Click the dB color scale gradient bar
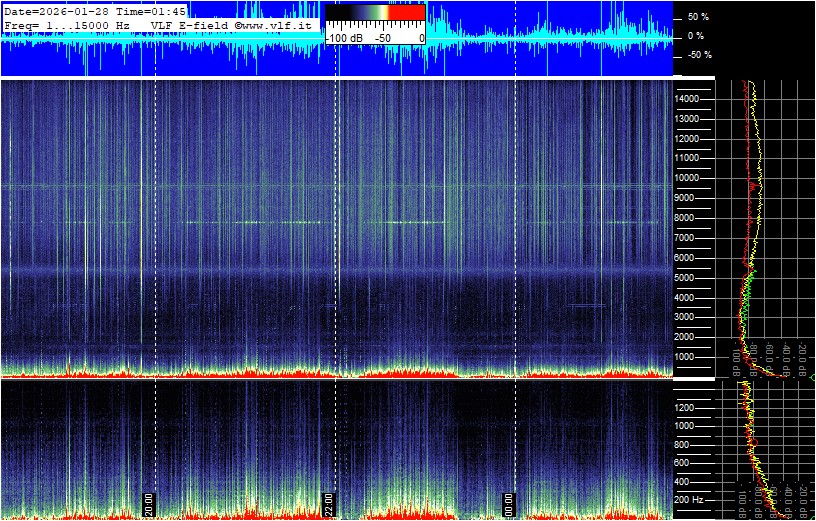 click(x=375, y=18)
